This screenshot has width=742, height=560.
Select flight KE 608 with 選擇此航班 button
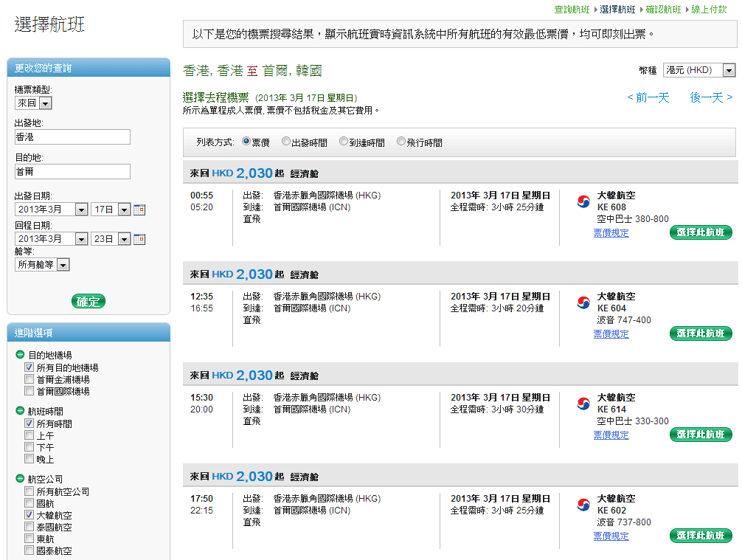pyautogui.click(x=701, y=232)
